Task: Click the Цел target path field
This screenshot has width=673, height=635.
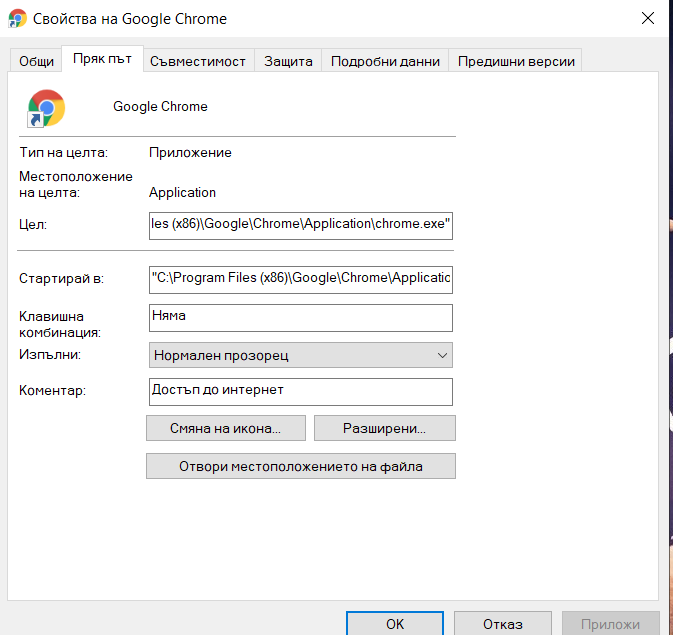Action: coord(300,225)
